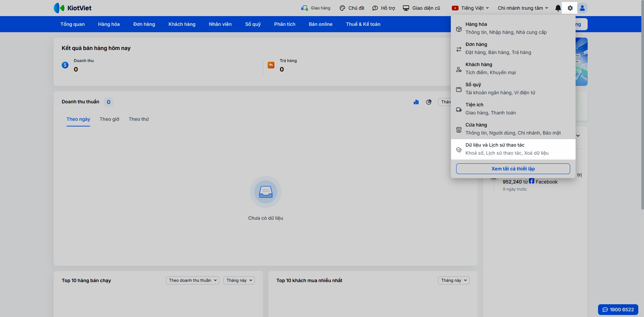
Task: Open the Nhân viên menu
Action: [x=220, y=24]
